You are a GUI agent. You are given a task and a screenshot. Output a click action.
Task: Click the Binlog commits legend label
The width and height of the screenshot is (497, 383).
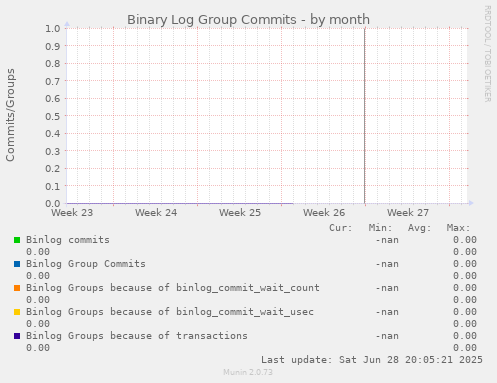pyautogui.click(x=68, y=240)
